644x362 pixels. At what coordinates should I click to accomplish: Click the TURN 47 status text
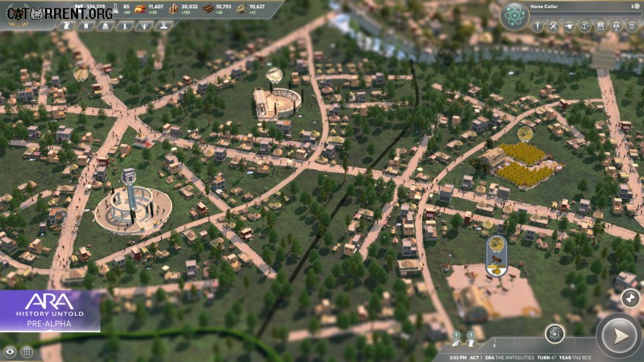click(546, 358)
